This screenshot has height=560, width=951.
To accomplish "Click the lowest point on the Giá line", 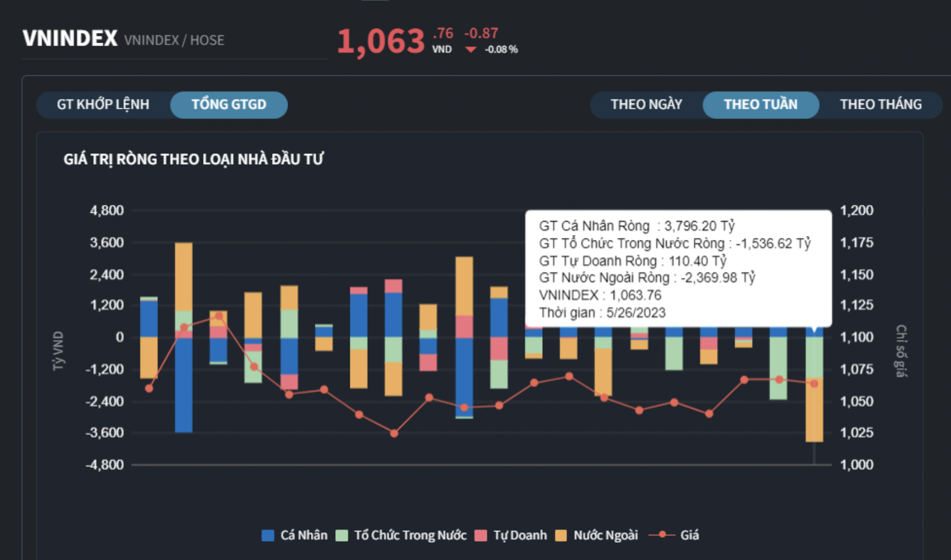I will (x=394, y=433).
